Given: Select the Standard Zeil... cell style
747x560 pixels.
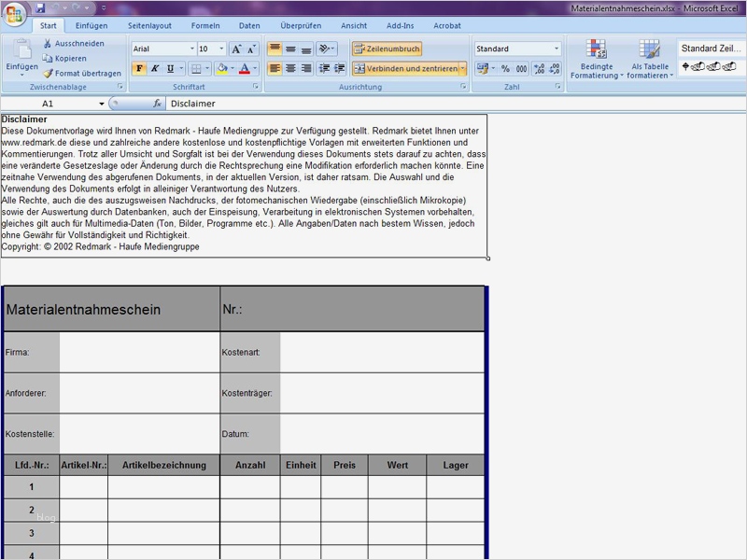Looking at the screenshot, I should (x=711, y=49).
